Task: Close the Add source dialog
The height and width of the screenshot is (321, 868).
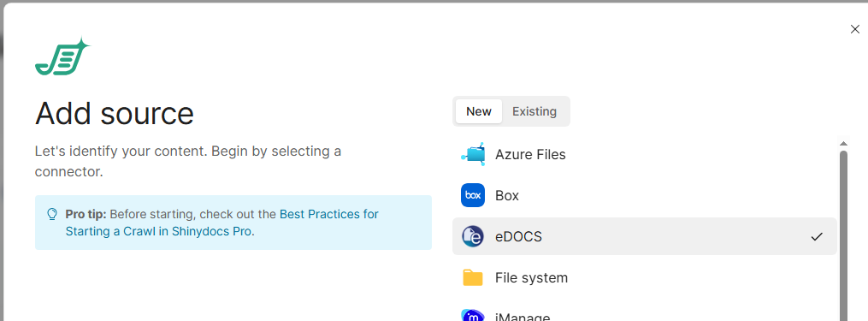Action: click(854, 29)
